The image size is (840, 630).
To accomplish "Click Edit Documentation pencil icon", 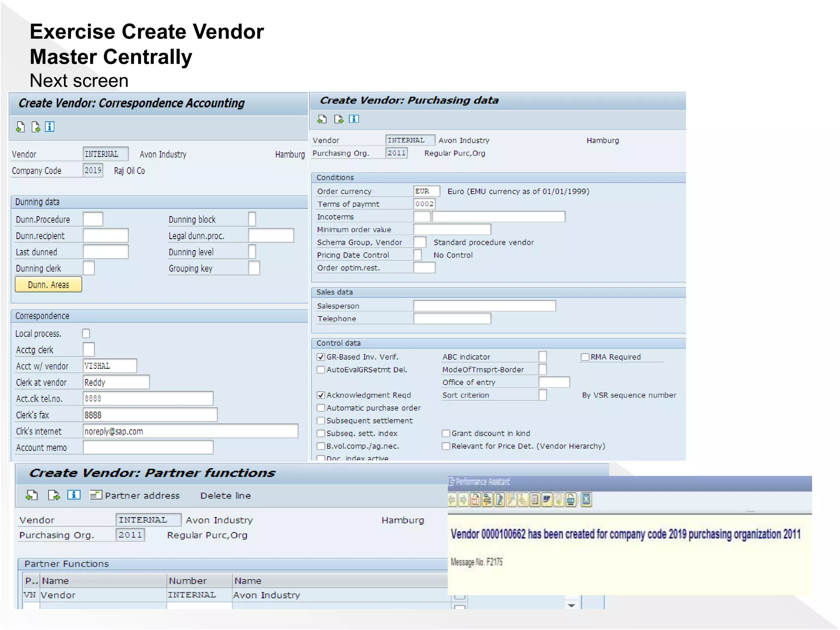I will 499,500.
